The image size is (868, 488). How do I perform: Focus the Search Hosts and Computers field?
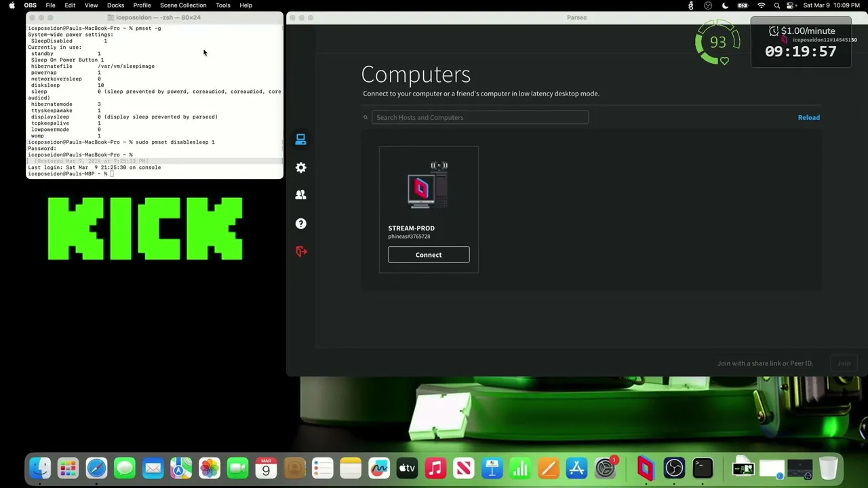coord(480,117)
